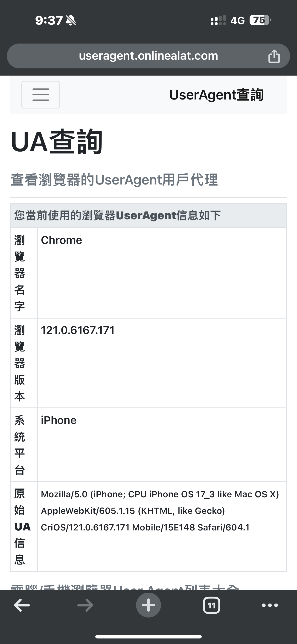
Task: Open the three-dot browser menu
Action: [x=270, y=605]
